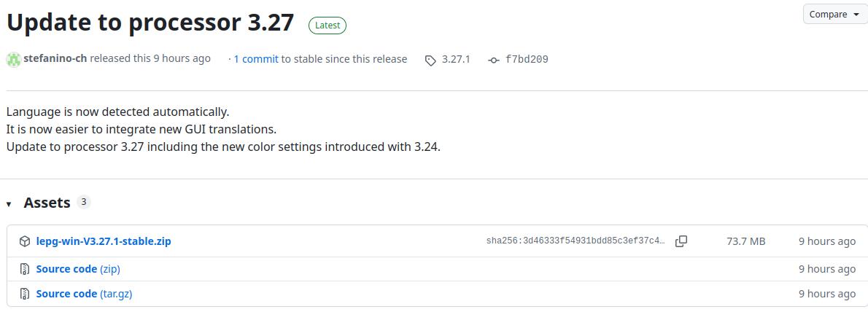The image size is (868, 312).
Task: Click the file-zip icon for Source code (zip)
Action: point(25,269)
